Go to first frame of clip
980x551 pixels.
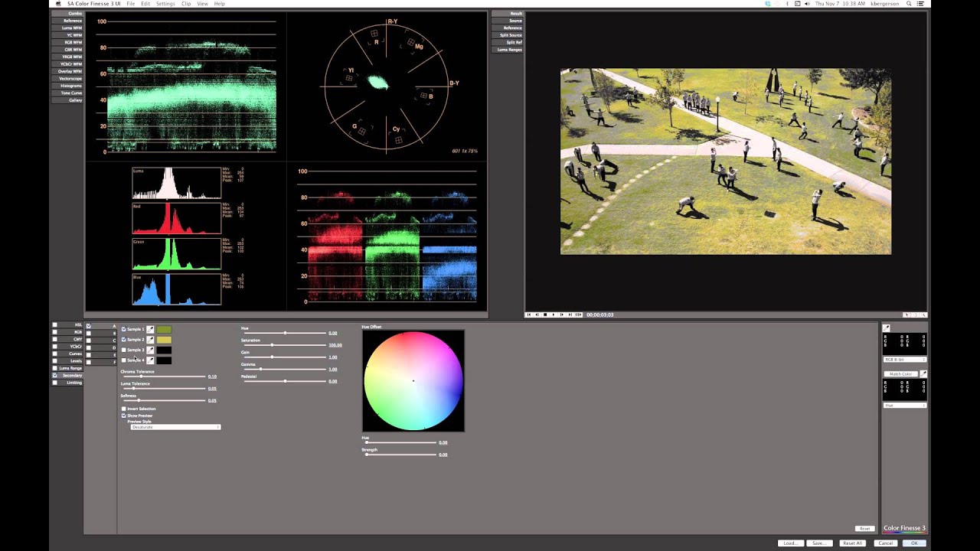[x=528, y=315]
